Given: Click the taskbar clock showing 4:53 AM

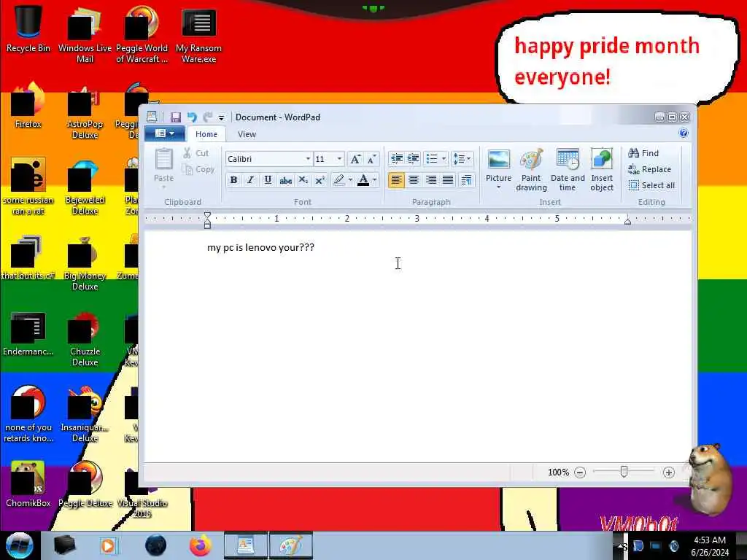Looking at the screenshot, I should 710,546.
